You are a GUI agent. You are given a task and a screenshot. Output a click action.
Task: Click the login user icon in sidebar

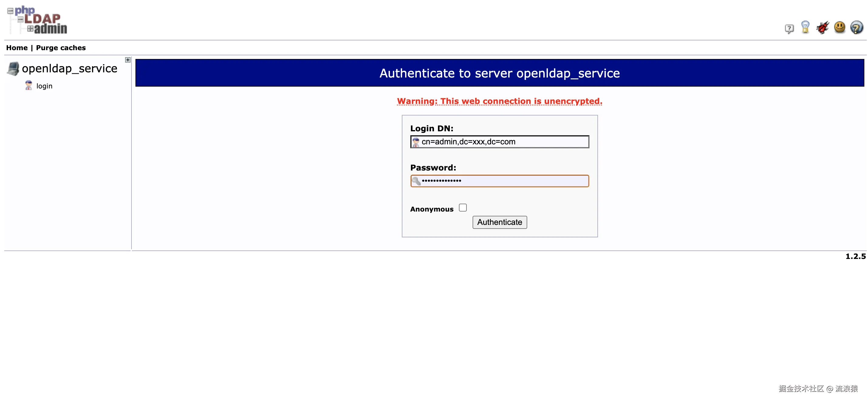click(x=29, y=86)
